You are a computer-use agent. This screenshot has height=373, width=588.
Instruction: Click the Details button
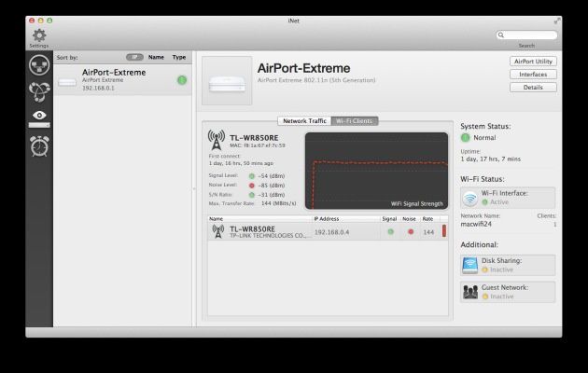pos(533,88)
